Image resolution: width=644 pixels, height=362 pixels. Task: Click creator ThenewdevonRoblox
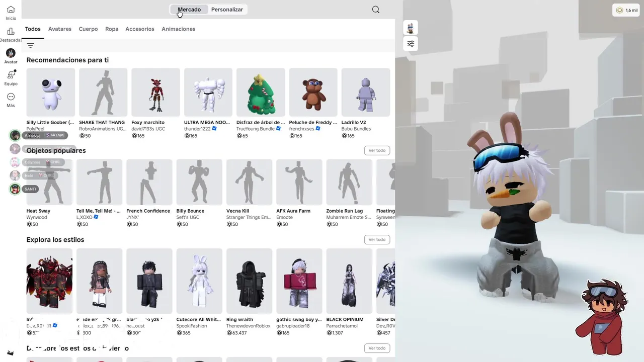[x=249, y=326]
